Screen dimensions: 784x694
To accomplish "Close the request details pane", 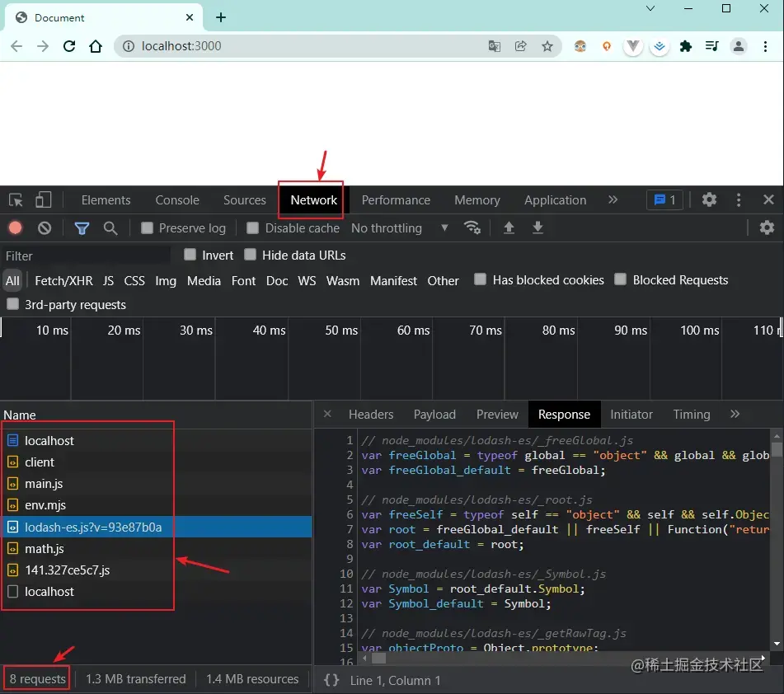I will coord(327,414).
